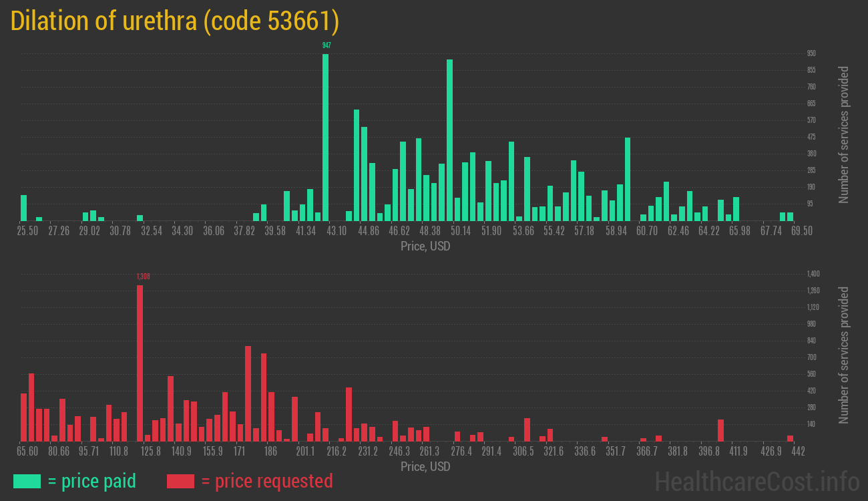
Task: Click the tallest green bar labeled 947
Action: pyautogui.click(x=326, y=137)
